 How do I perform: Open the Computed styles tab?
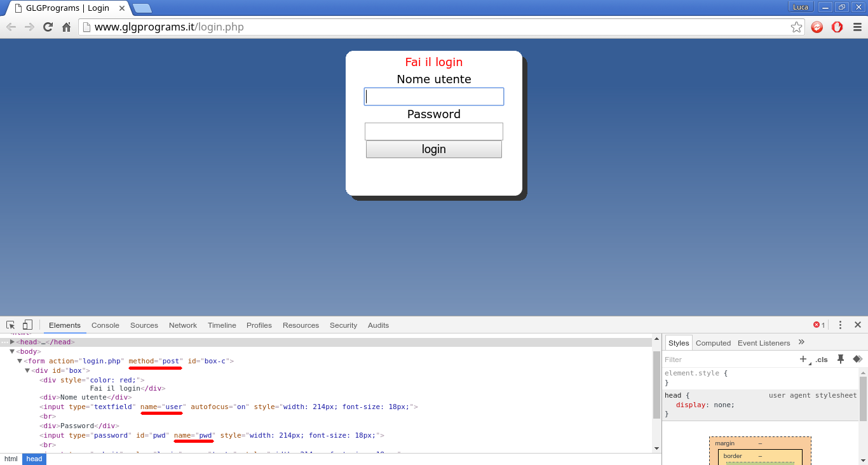tap(713, 342)
